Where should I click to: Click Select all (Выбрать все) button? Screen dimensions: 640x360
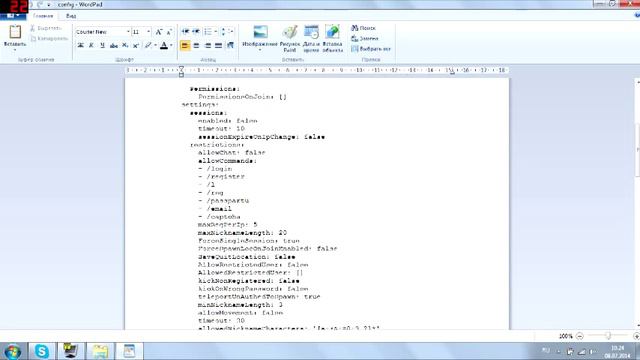point(371,49)
